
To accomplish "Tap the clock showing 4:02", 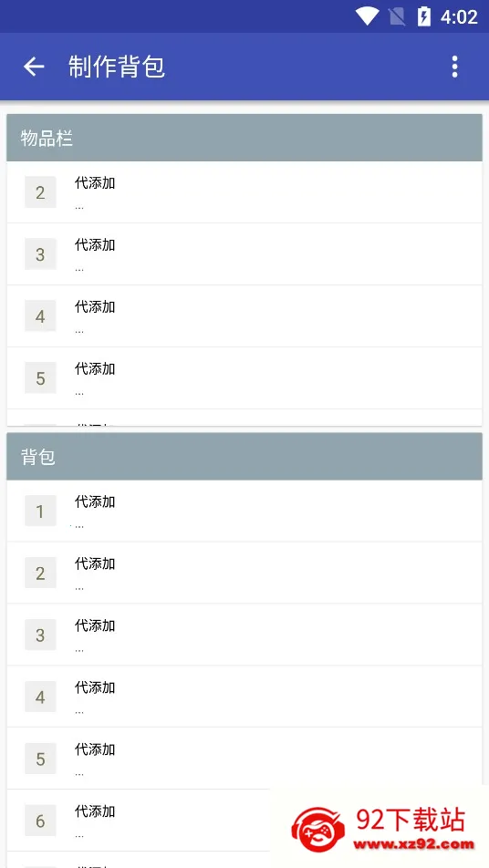I will [459, 17].
